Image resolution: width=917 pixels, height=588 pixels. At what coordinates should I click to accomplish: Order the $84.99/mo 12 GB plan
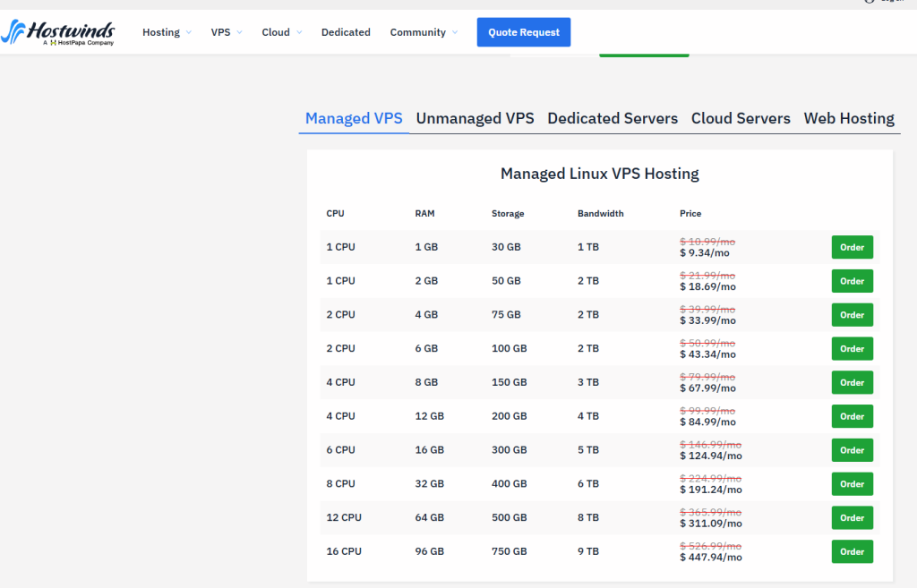[x=853, y=417]
